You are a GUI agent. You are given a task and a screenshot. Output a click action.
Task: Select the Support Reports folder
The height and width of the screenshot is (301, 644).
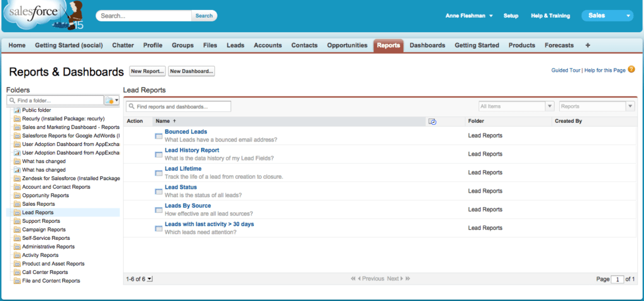click(41, 221)
